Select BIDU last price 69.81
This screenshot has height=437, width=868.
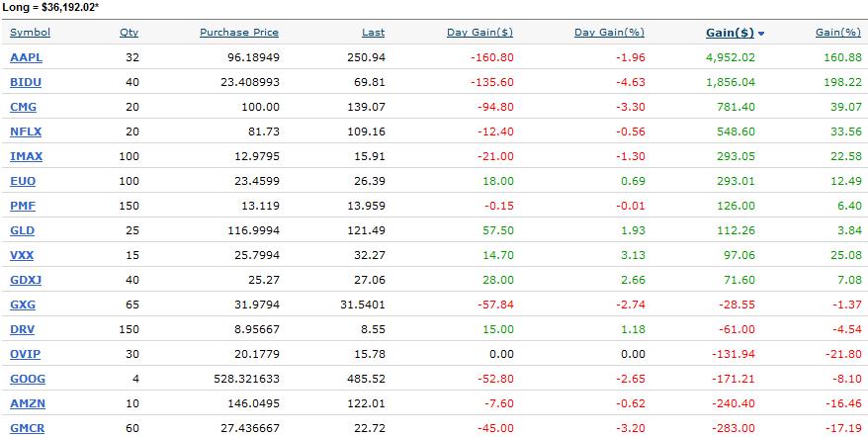pos(370,82)
